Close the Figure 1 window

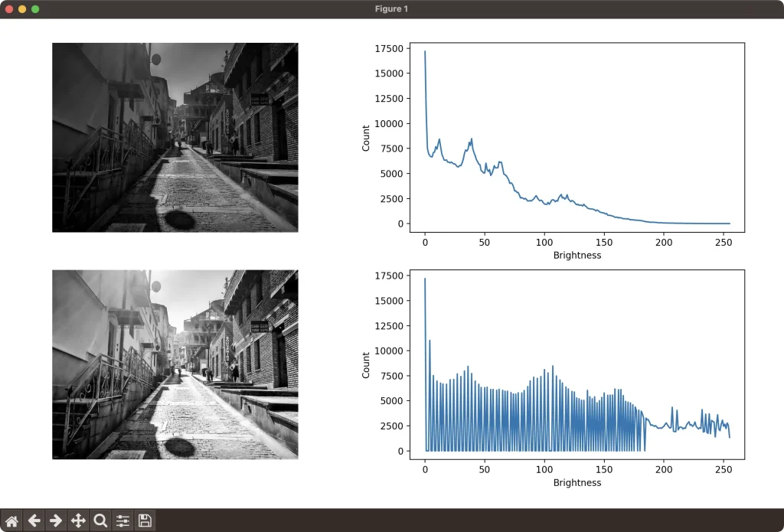tap(9, 9)
